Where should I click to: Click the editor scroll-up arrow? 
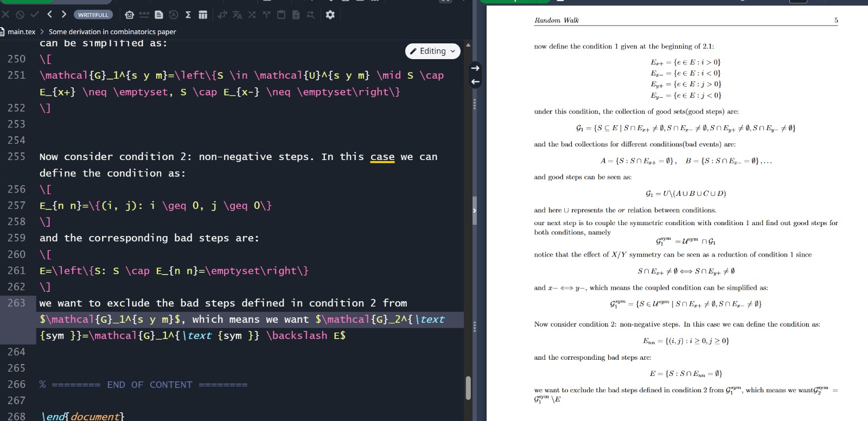pos(468,45)
